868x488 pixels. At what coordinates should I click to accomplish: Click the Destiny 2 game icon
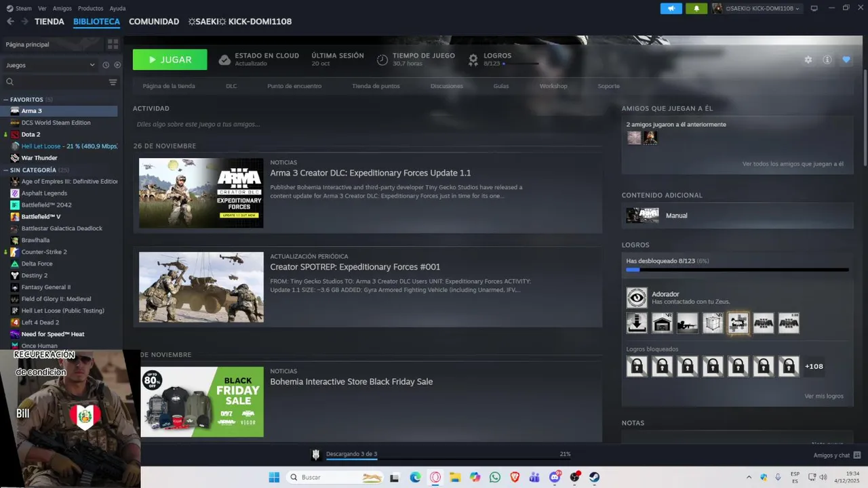tap(15, 275)
